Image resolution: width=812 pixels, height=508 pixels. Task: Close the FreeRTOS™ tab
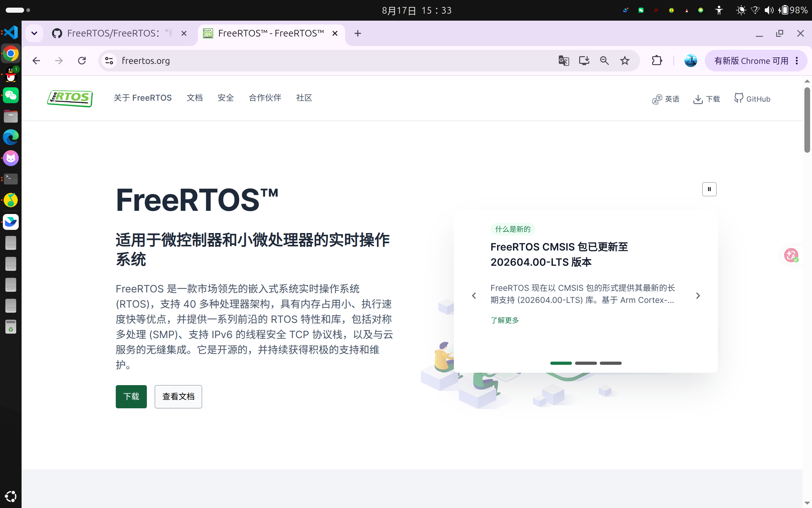[x=335, y=33]
